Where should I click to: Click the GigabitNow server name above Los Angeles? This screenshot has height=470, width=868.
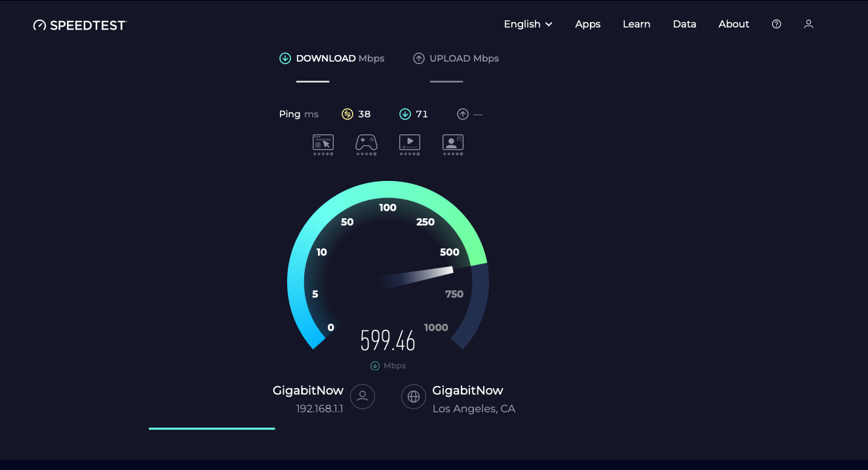pyautogui.click(x=468, y=391)
